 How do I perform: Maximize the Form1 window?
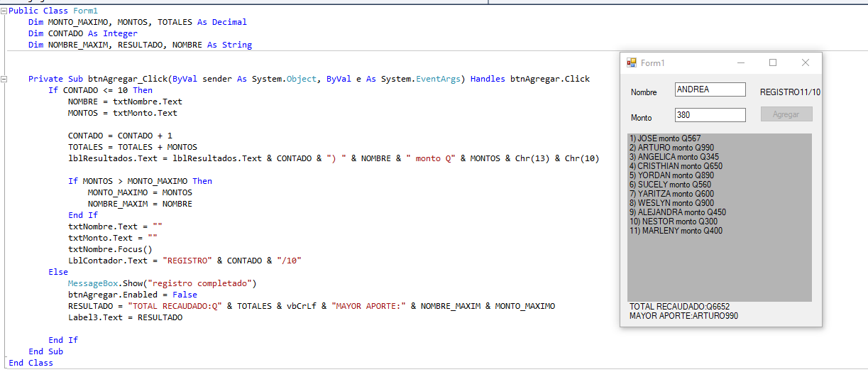click(x=773, y=62)
